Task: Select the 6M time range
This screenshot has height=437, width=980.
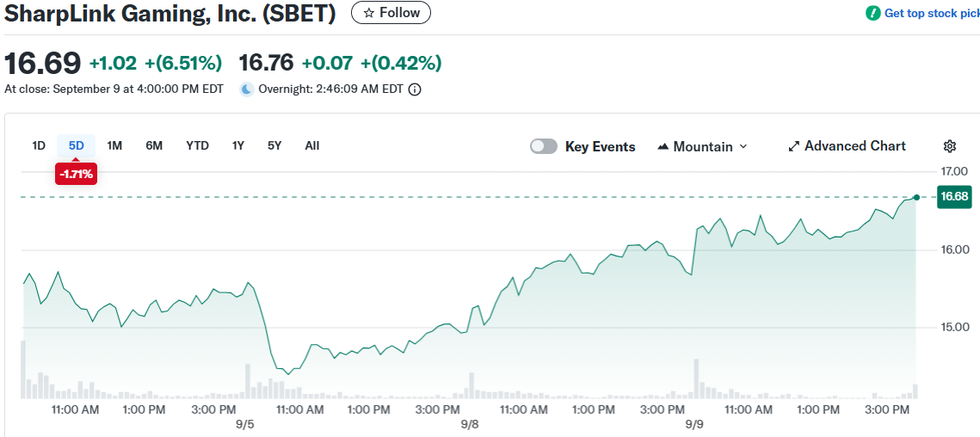Action: click(x=154, y=145)
